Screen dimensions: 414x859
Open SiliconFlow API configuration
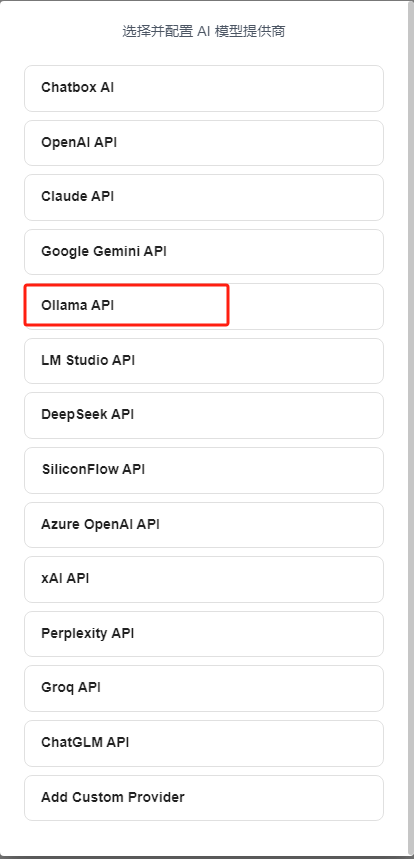tap(204, 470)
